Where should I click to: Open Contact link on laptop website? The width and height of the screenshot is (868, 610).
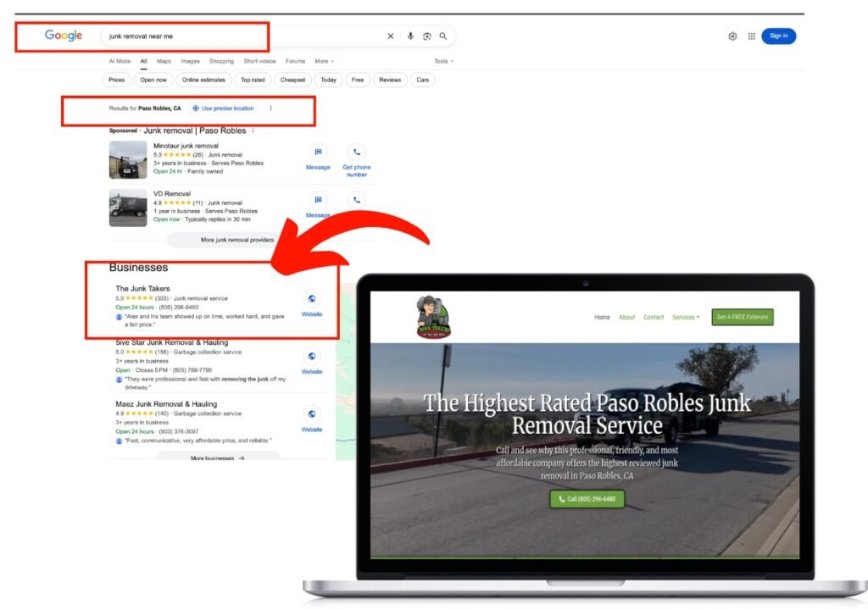tap(654, 317)
